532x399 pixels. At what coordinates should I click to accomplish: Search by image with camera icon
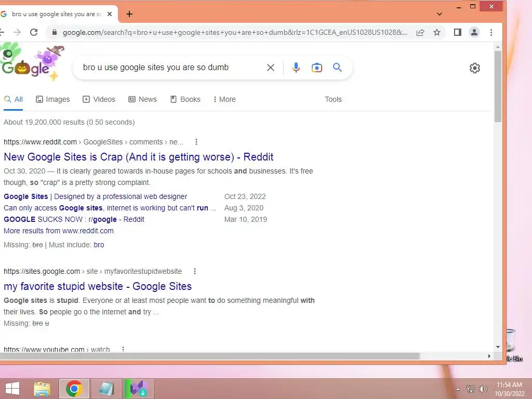click(x=316, y=68)
